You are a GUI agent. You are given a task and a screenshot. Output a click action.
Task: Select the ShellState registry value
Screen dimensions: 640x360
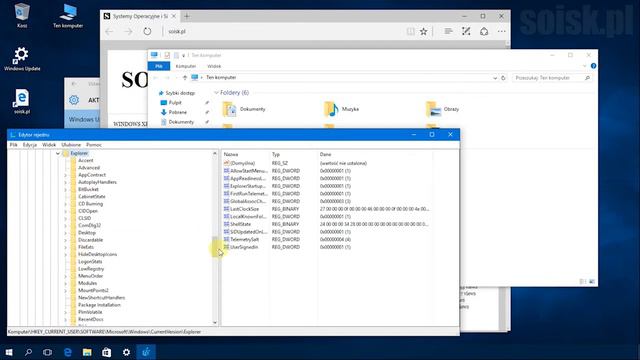[240, 224]
